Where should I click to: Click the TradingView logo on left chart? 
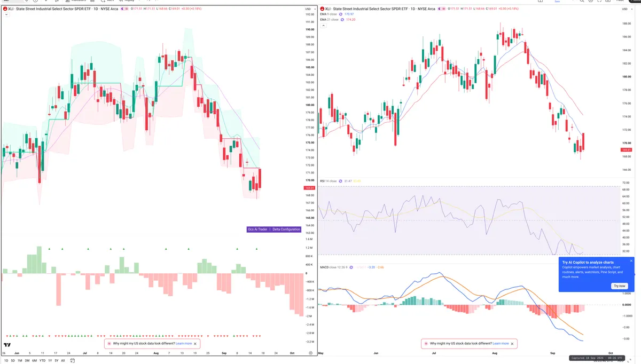click(x=7, y=345)
